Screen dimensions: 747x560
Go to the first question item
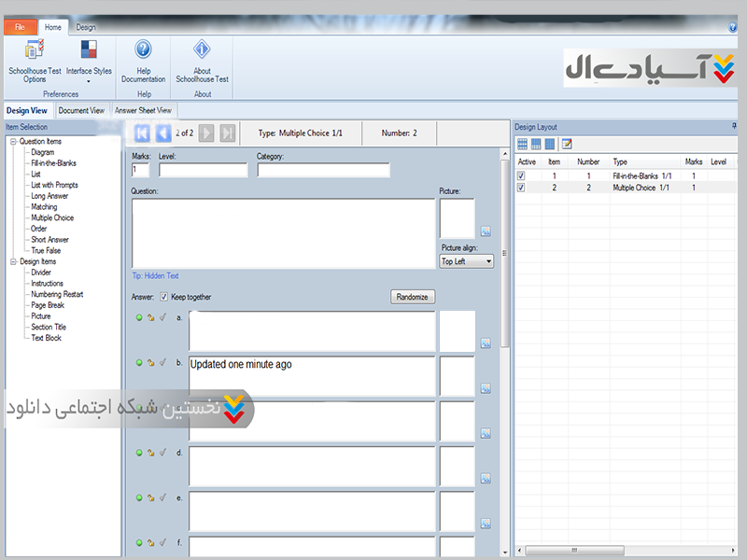pos(143,133)
